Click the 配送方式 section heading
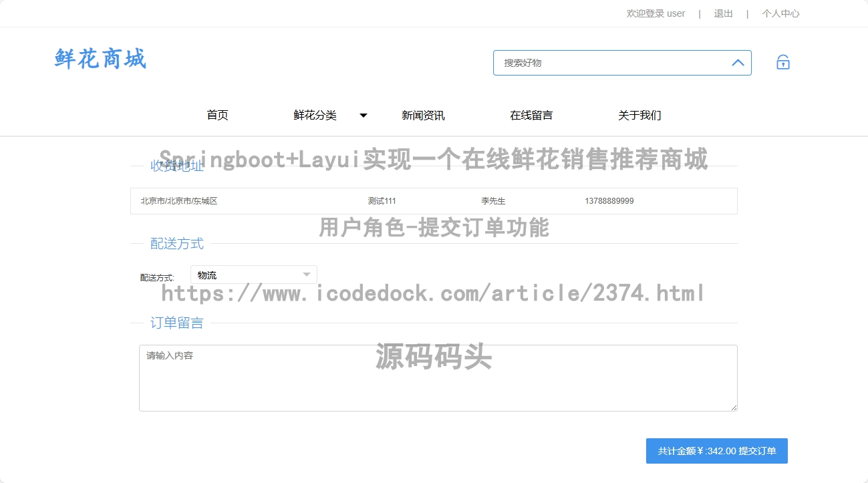 pyautogui.click(x=177, y=244)
